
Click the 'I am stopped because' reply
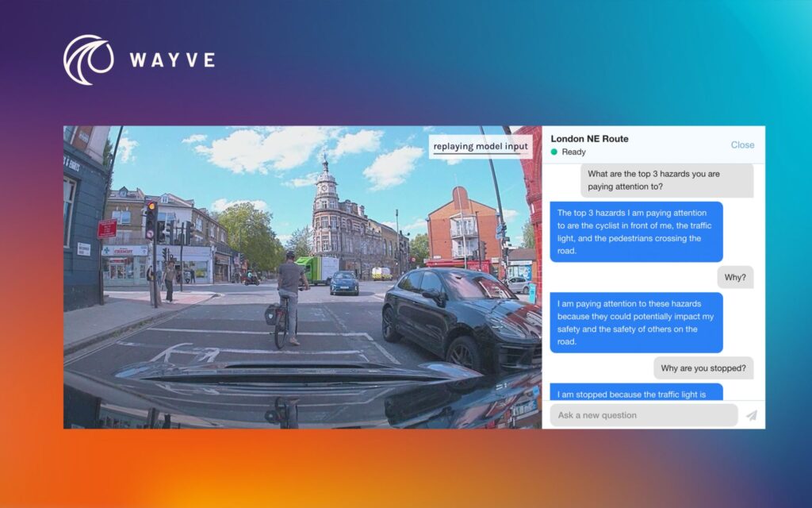[636, 391]
